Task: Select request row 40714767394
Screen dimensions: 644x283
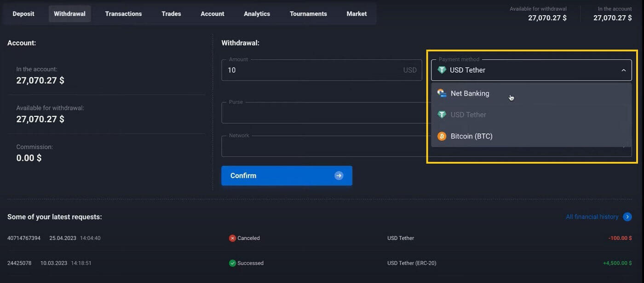Action: (x=24, y=238)
